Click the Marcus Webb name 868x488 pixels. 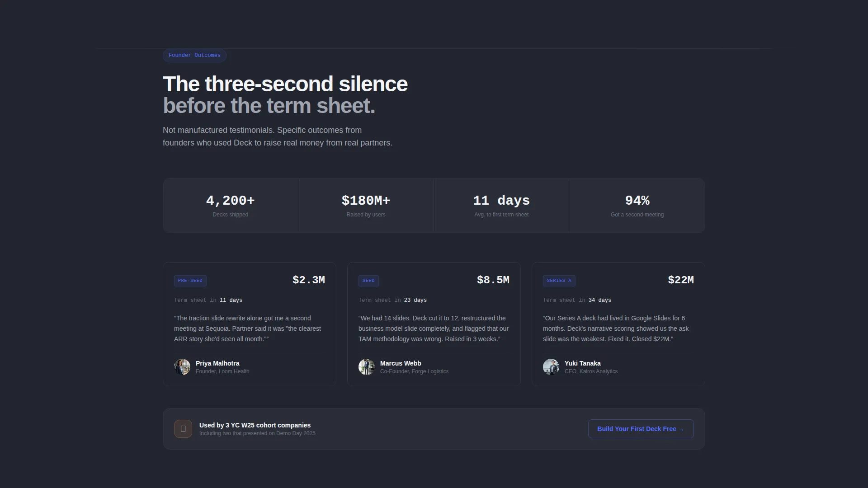(401, 363)
